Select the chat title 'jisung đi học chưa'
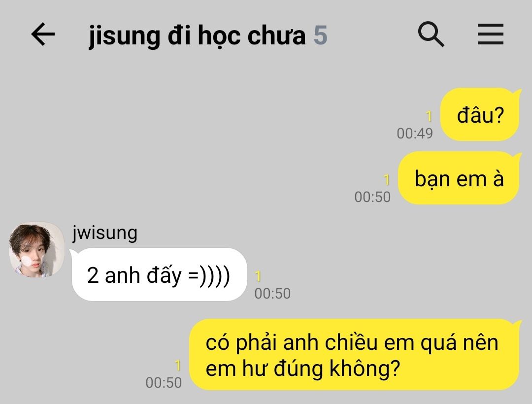 point(197,35)
